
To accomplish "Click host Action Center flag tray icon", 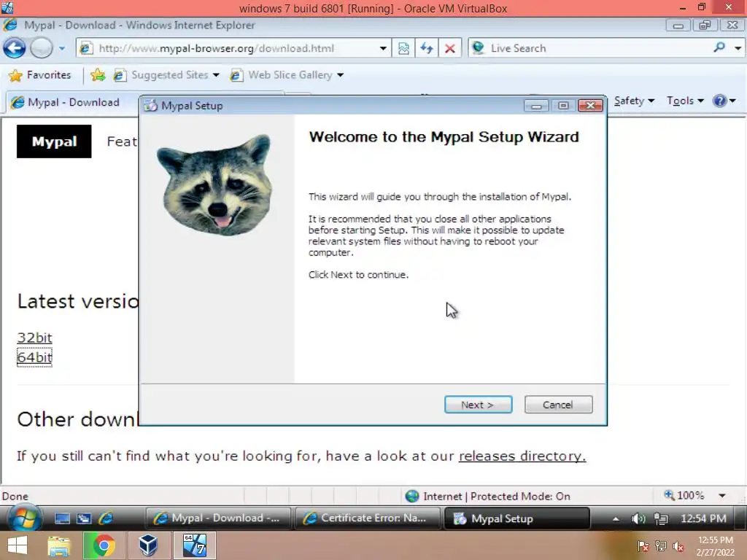I will tap(643, 546).
